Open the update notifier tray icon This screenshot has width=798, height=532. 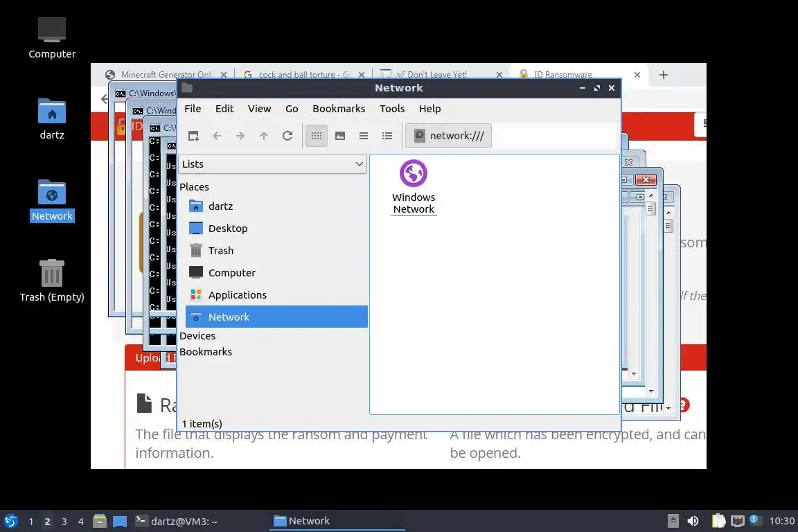point(755,520)
